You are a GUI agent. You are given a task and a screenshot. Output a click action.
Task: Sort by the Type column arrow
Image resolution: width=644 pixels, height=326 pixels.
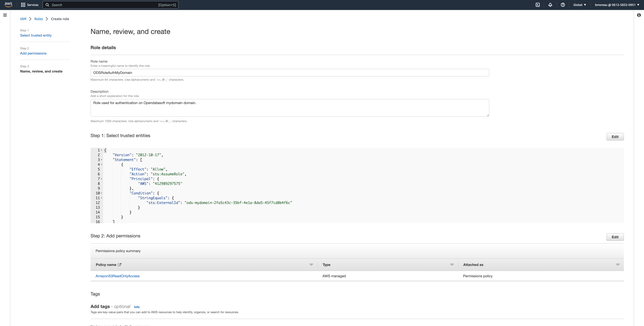(452, 265)
